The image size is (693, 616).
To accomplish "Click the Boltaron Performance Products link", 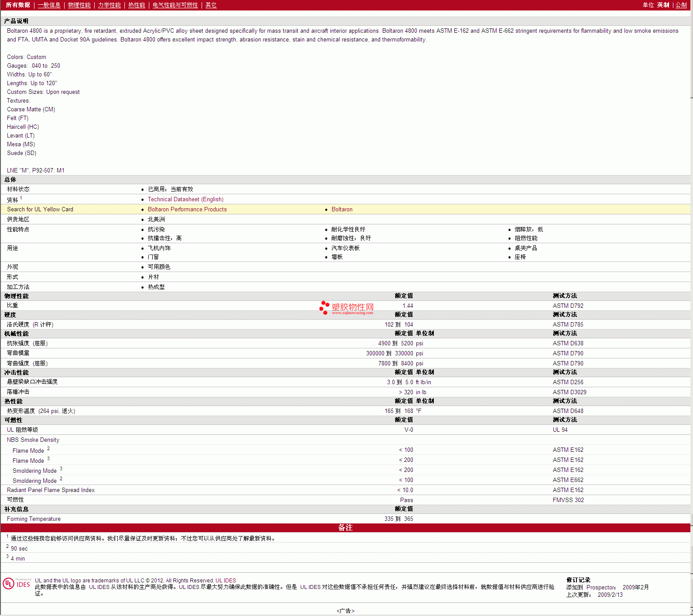I will coord(187,210).
